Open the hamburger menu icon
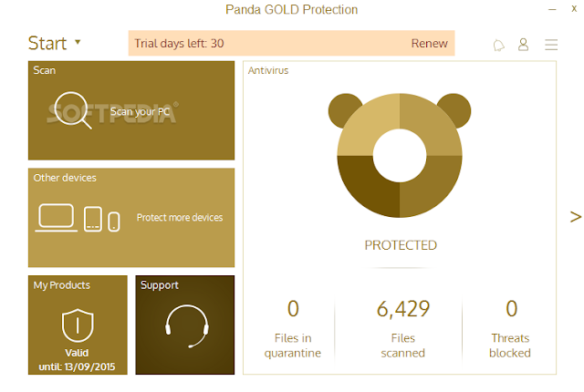 click(551, 44)
